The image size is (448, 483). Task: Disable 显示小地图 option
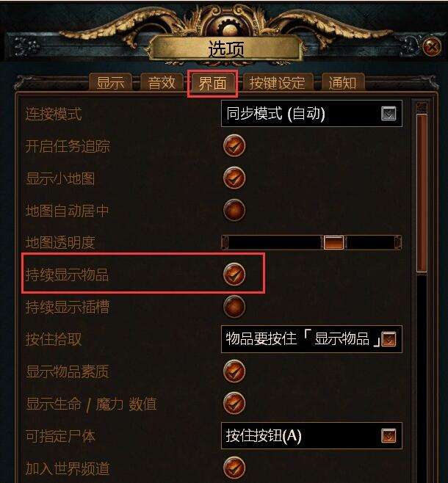tap(234, 178)
